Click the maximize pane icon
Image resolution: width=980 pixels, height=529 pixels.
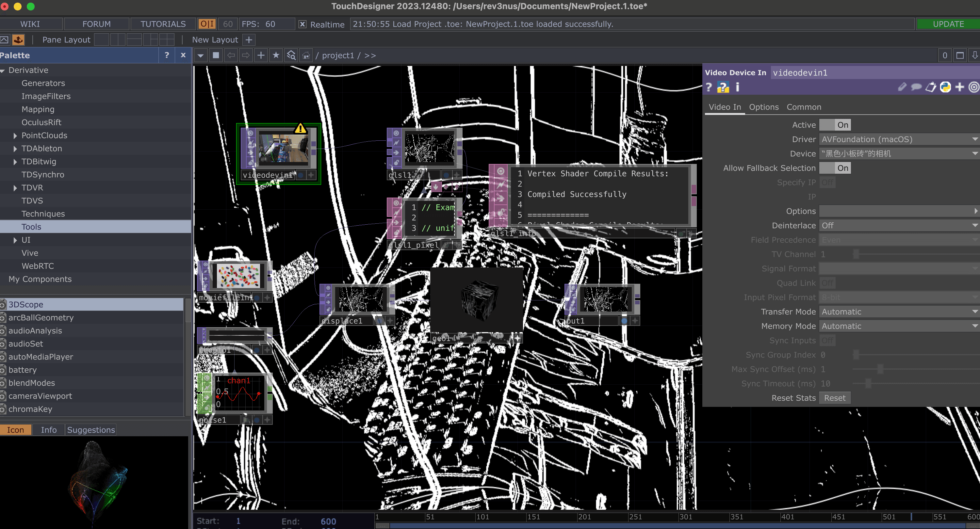[960, 56]
